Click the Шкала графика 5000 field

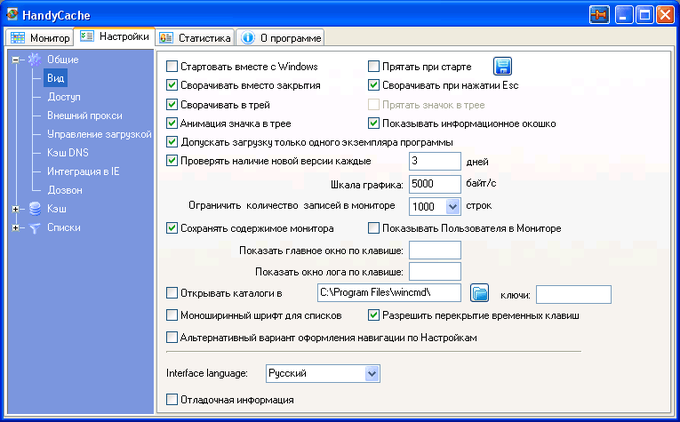(x=435, y=184)
